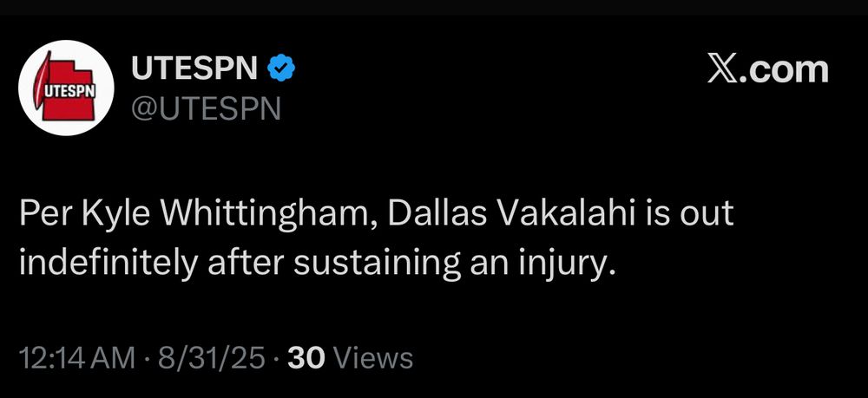Screen dimensions: 868x398
Task: Click the 12:14 AM timestamp
Action: pyautogui.click(x=76, y=357)
